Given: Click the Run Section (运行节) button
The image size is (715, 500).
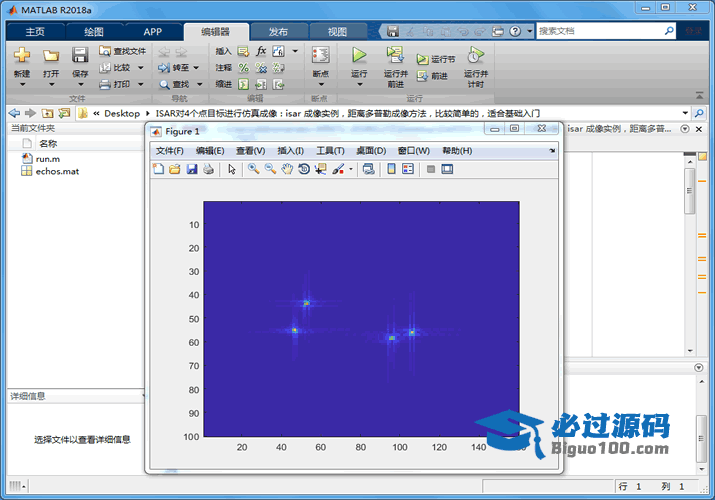Looking at the screenshot, I should pos(435,59).
